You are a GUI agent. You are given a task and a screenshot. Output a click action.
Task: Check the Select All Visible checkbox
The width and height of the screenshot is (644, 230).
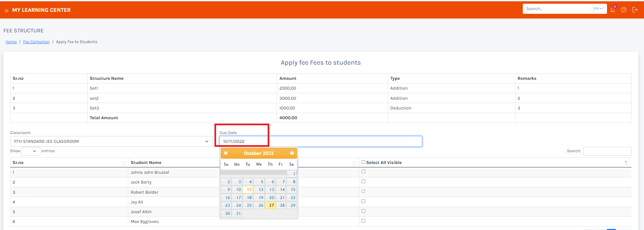tap(363, 162)
